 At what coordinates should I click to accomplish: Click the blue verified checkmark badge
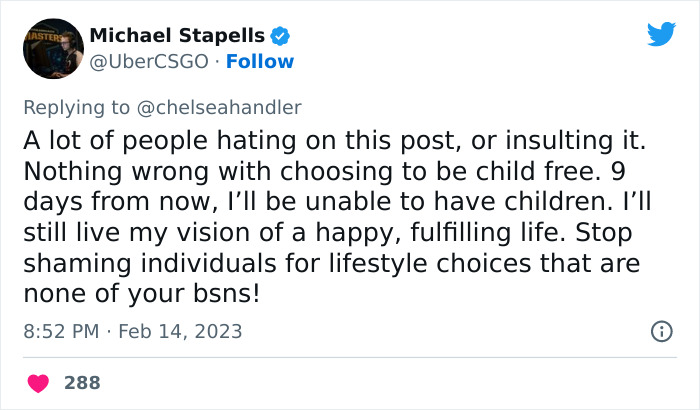281,37
